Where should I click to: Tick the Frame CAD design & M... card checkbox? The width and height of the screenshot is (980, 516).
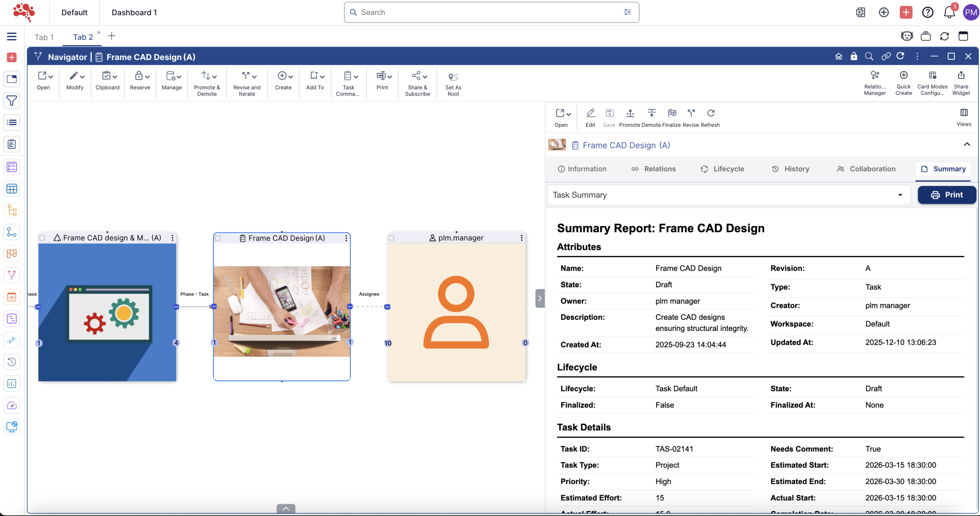pyautogui.click(x=42, y=238)
